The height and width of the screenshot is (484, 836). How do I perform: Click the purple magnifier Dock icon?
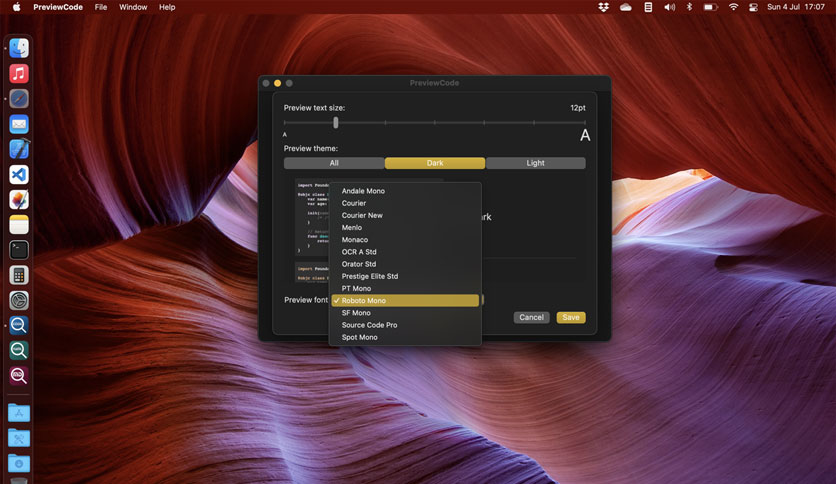19,376
